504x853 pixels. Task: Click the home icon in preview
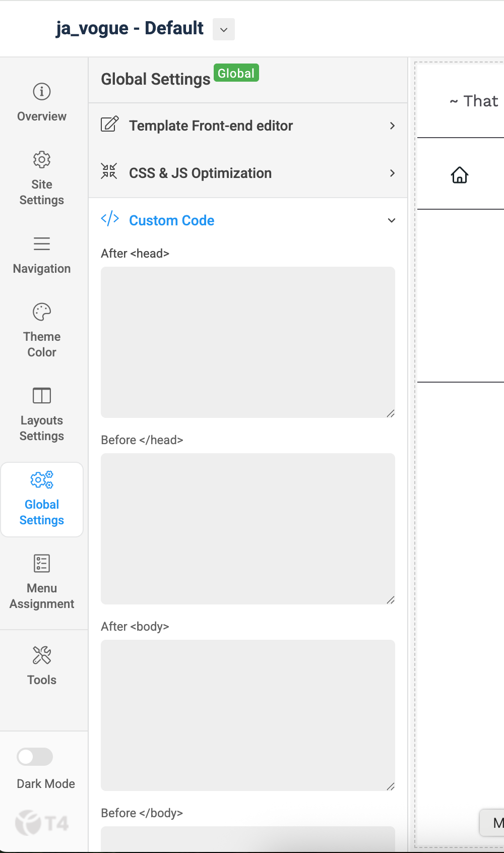[x=460, y=175]
